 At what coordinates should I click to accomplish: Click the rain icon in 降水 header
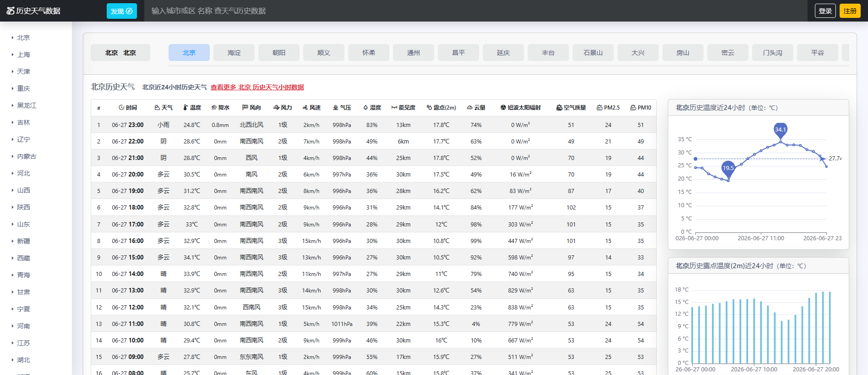[214, 107]
